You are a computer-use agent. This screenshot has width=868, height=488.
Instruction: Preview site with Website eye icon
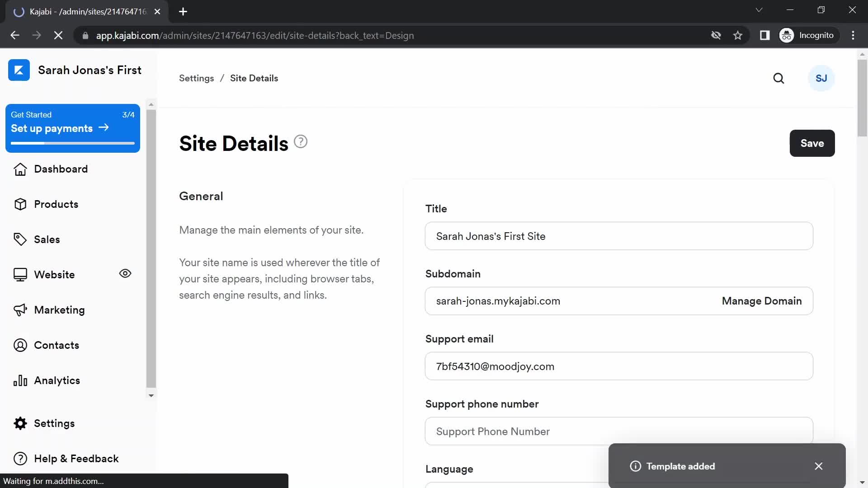coord(125,273)
